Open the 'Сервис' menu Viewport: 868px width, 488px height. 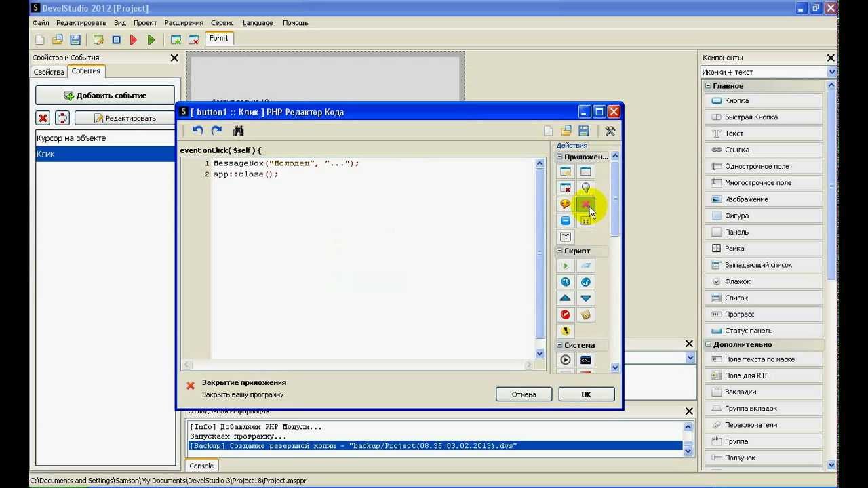coord(222,23)
